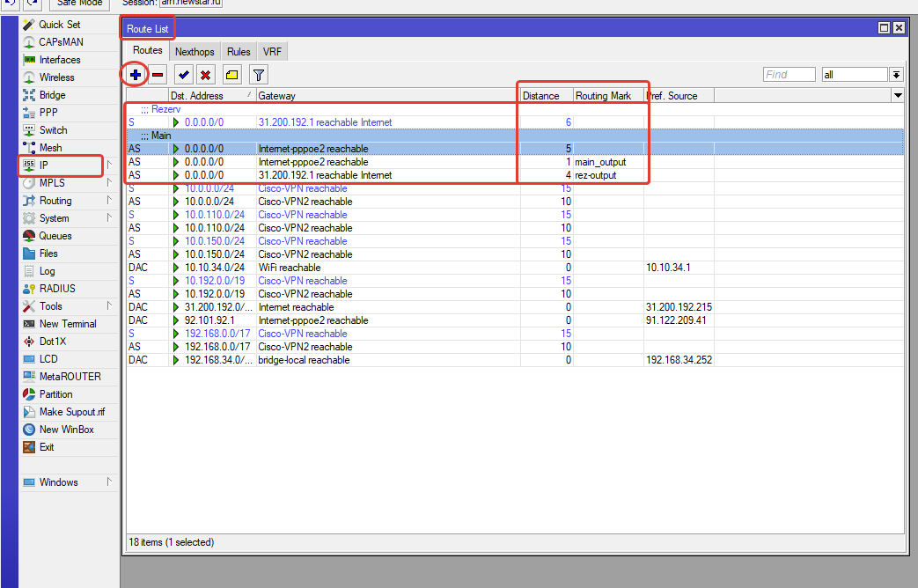Click the Safe Mode button
The height and width of the screenshot is (588, 918).
pos(78,3)
